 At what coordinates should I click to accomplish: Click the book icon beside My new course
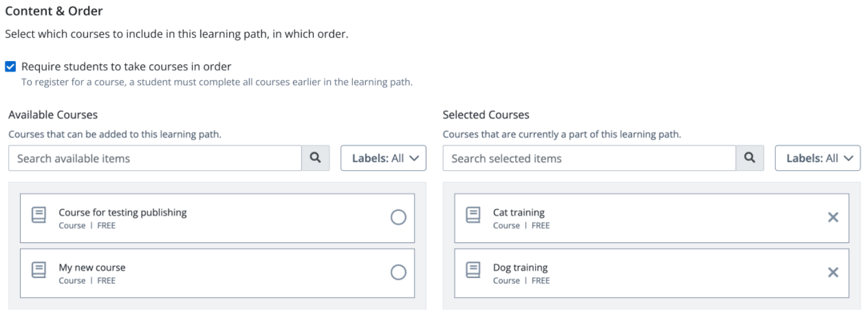pyautogui.click(x=39, y=271)
